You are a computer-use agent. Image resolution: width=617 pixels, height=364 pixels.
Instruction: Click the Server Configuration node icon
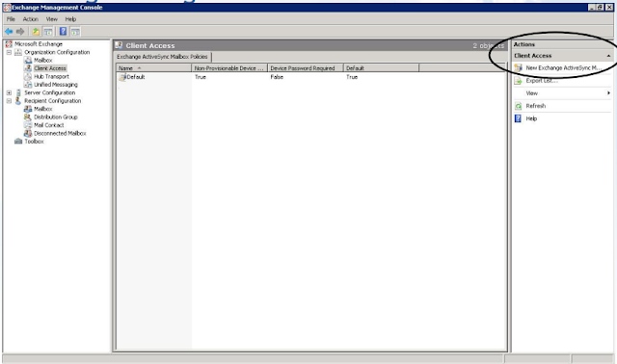coord(18,92)
